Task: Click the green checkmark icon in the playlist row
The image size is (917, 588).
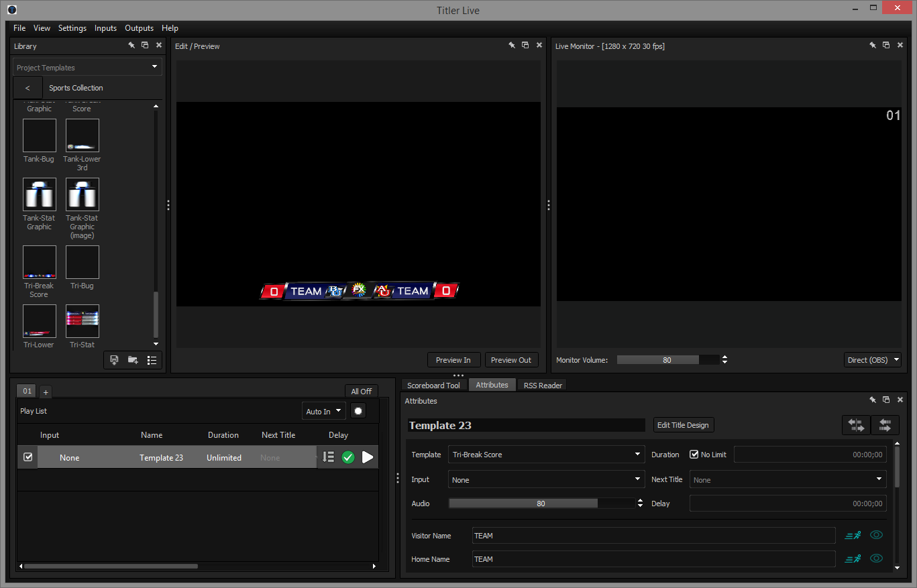Action: (x=347, y=457)
